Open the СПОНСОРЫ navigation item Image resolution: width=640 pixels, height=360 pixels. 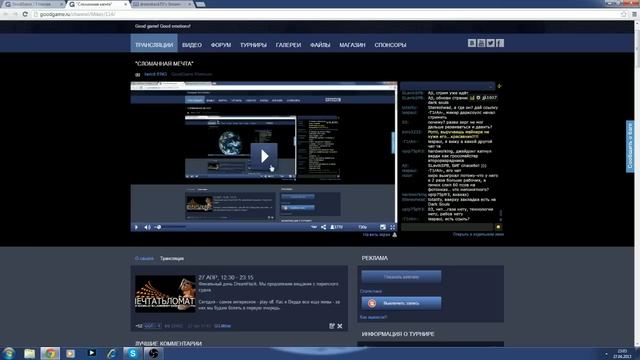coord(390,45)
